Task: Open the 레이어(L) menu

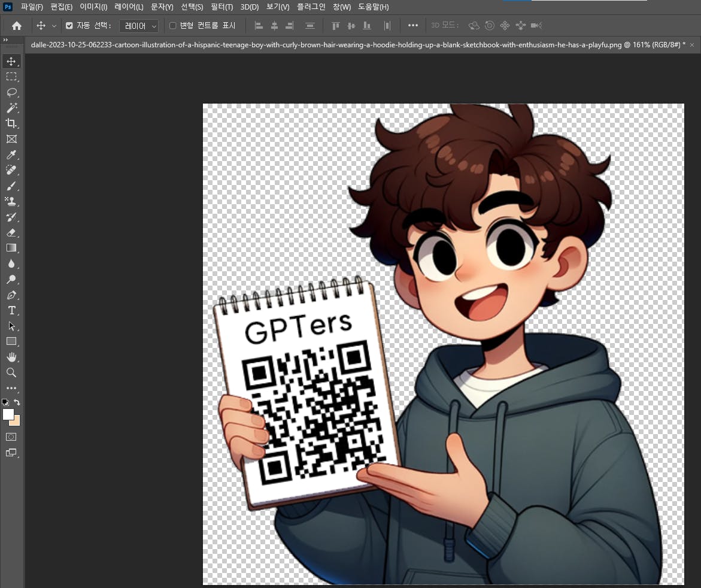Action: tap(129, 7)
